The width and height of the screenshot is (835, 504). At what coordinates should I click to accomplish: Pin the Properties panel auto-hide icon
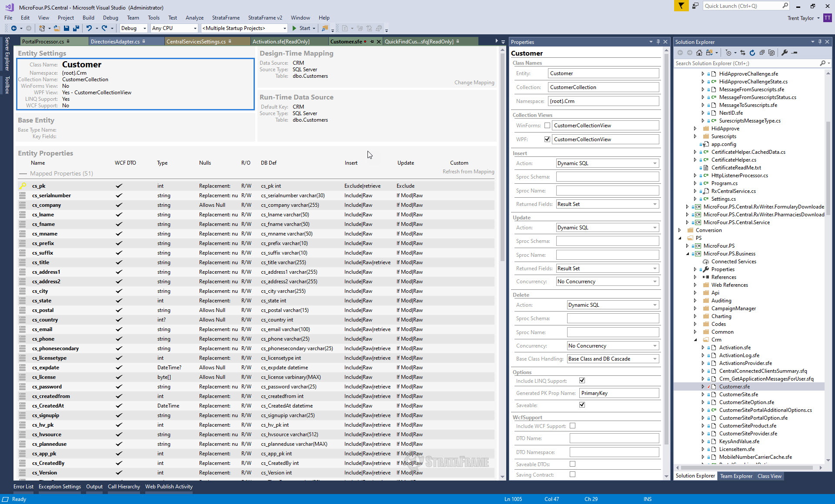point(658,42)
